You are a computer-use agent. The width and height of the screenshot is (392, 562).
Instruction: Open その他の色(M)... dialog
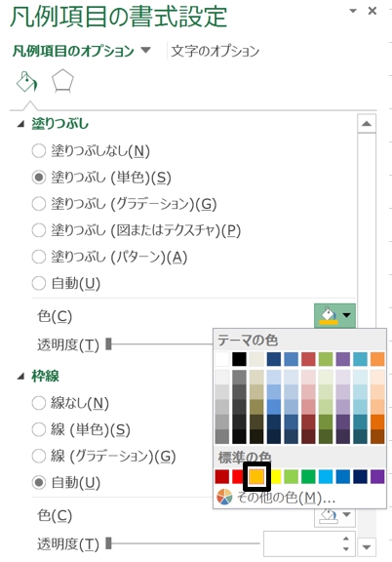[x=286, y=498]
